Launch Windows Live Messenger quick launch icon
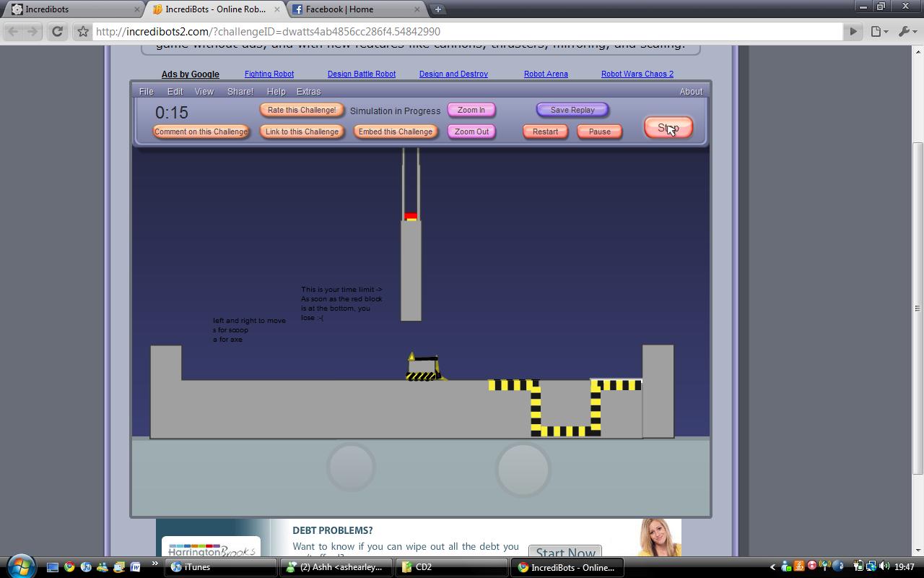The height and width of the screenshot is (578, 924). (103, 567)
